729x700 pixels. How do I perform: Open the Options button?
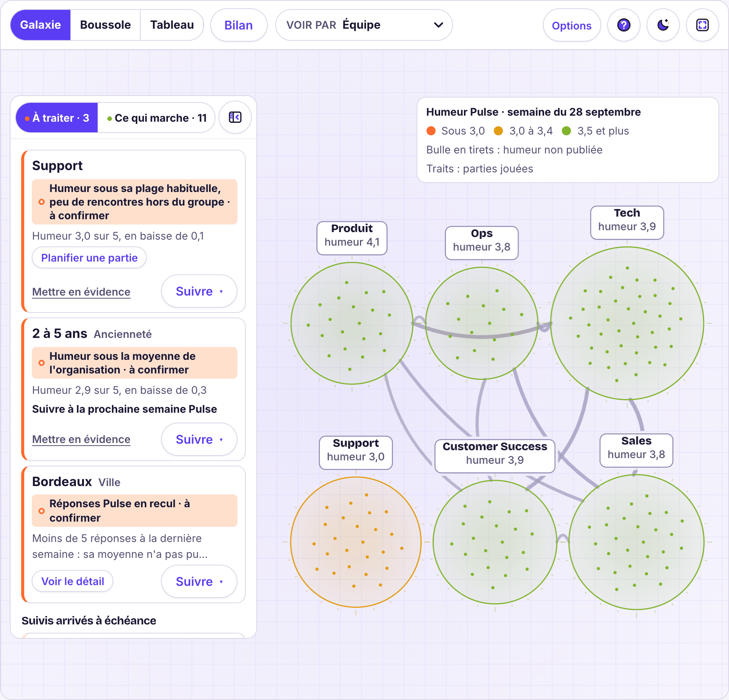[572, 25]
